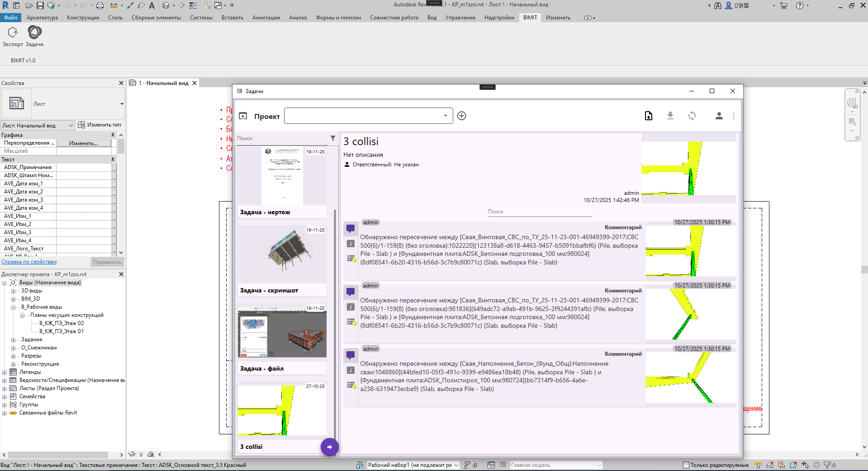Switch to the Аннотации ribbon tab
Screen dimensions: 868x471
pos(266,18)
